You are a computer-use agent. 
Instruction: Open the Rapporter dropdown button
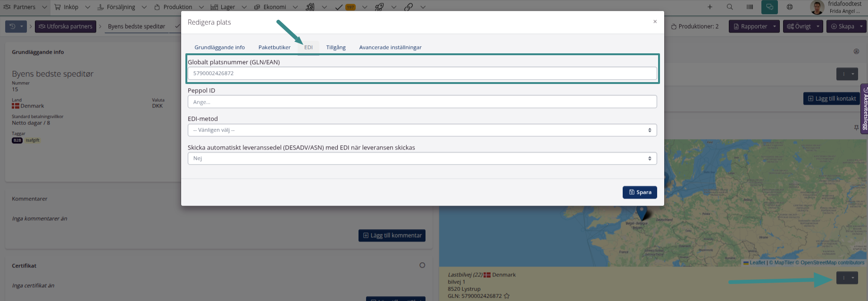tap(754, 26)
